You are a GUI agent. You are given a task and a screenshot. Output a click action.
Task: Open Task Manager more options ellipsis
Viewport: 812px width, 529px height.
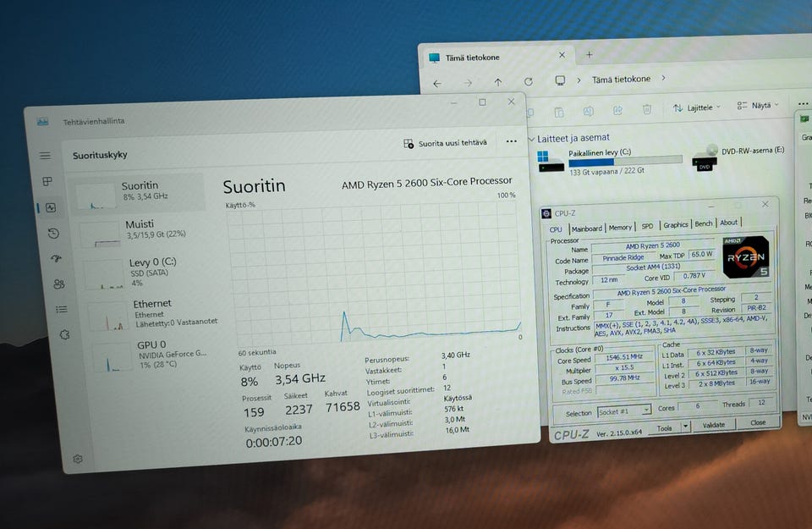[x=511, y=141]
